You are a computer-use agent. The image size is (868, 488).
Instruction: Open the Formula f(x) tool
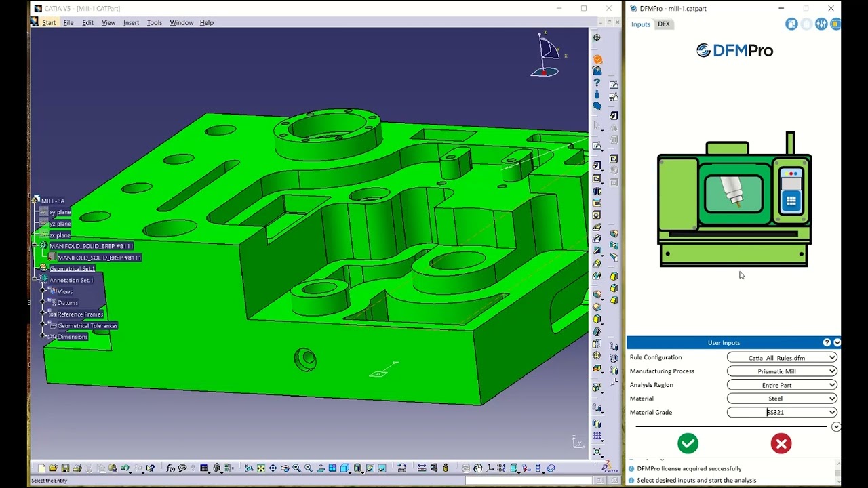(x=170, y=468)
